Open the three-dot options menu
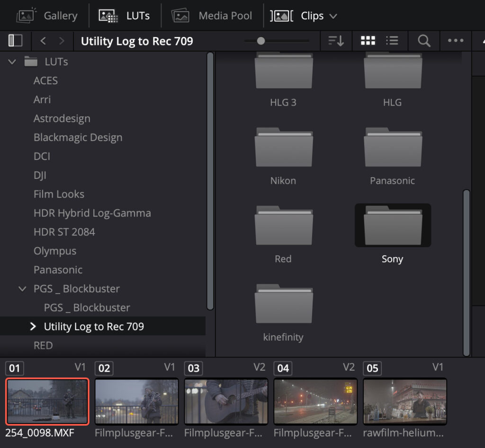This screenshot has width=485, height=448. [456, 41]
